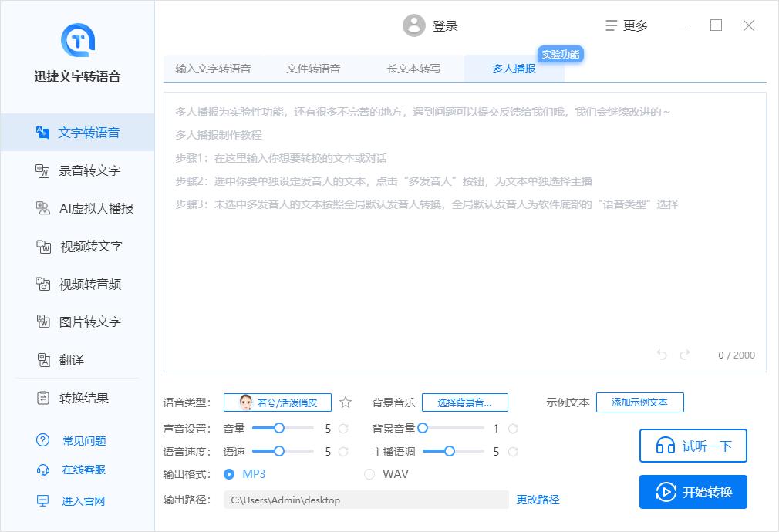Viewport: 779px width, 532px height.
Task: Open the 视频转文字 tool
Action: pyautogui.click(x=79, y=246)
